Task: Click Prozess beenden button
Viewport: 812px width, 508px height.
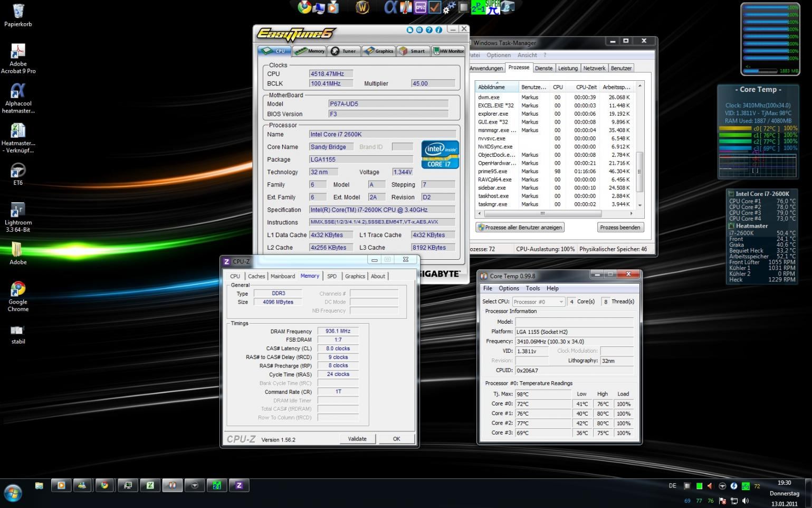Action: click(620, 228)
